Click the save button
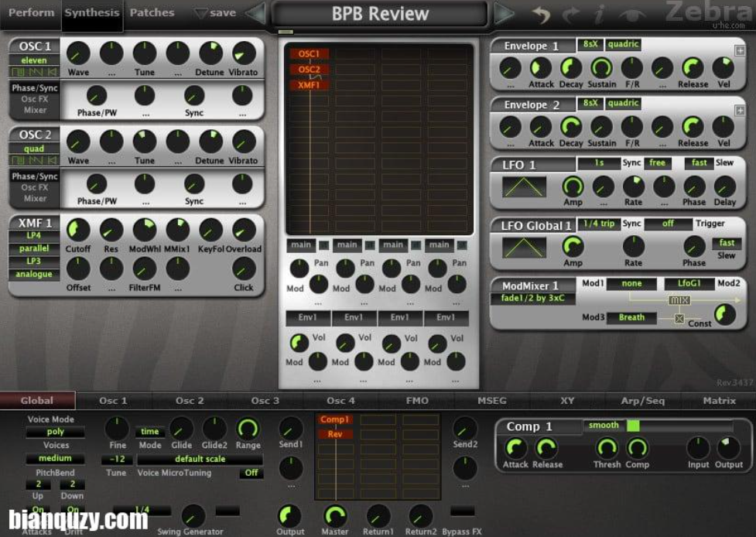Screen dimensions: 756x537 [215, 13]
